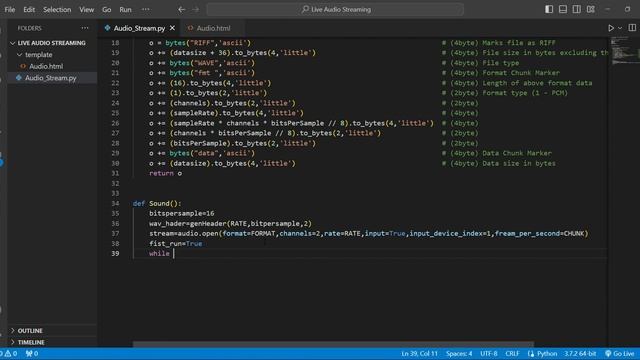Viewport: 640px width, 360px height.
Task: Open the Selection menu
Action: 57,9
